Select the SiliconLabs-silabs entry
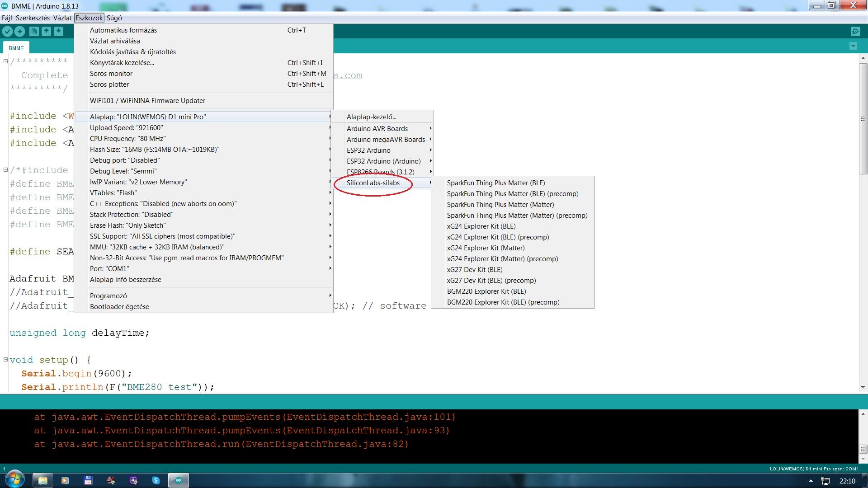Image resolution: width=868 pixels, height=488 pixels. tap(382, 183)
